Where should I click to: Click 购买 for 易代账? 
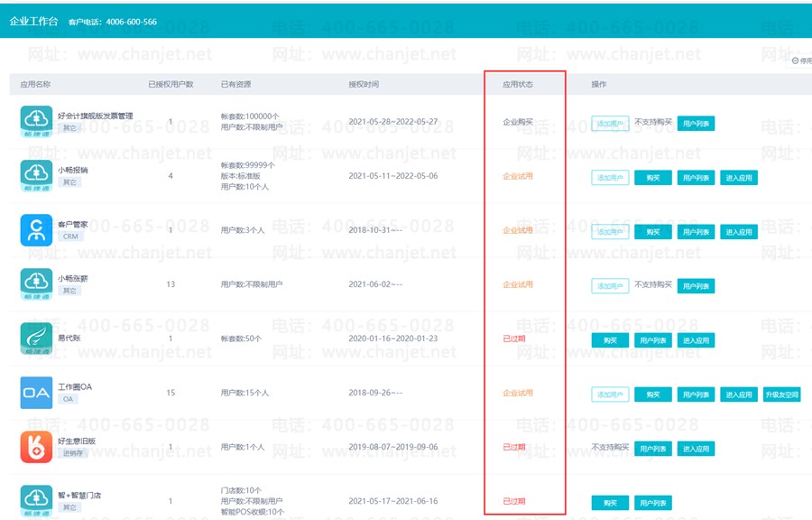[x=610, y=340]
